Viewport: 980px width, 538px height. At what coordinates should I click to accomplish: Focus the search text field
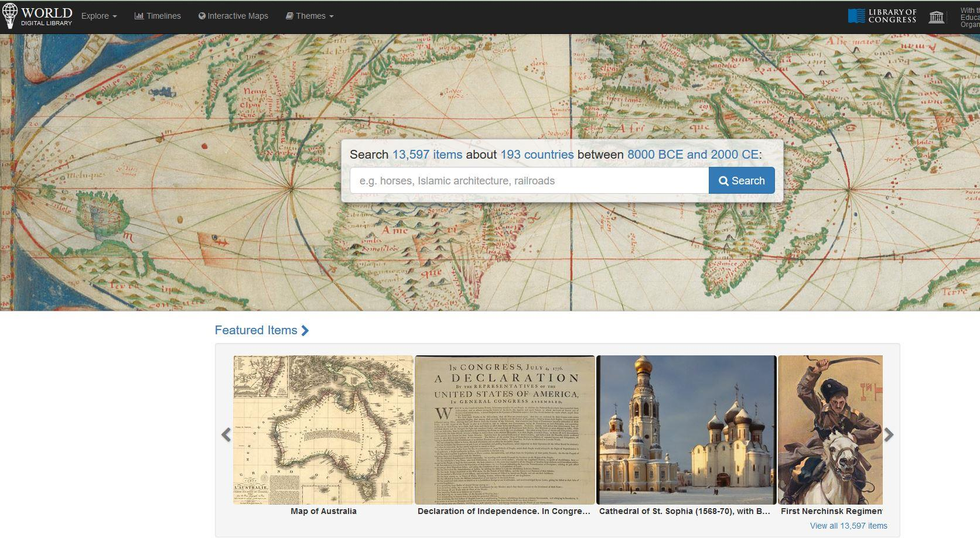coord(530,181)
